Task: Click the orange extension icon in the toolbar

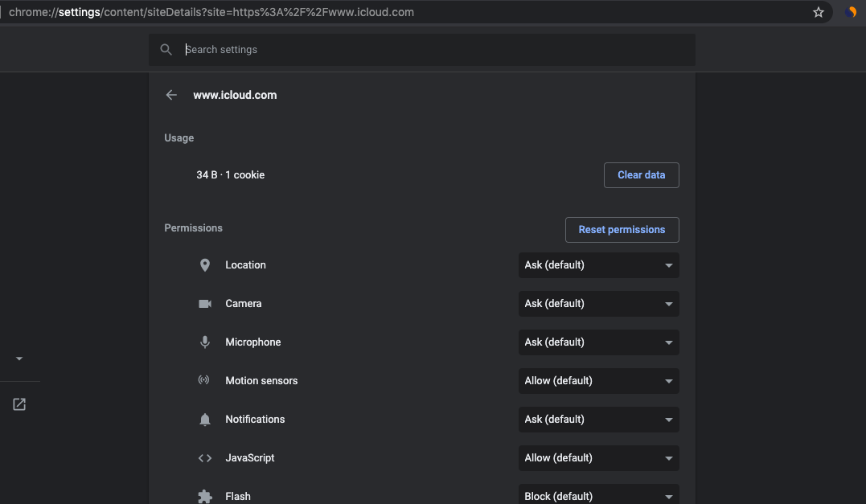Action: (851, 12)
